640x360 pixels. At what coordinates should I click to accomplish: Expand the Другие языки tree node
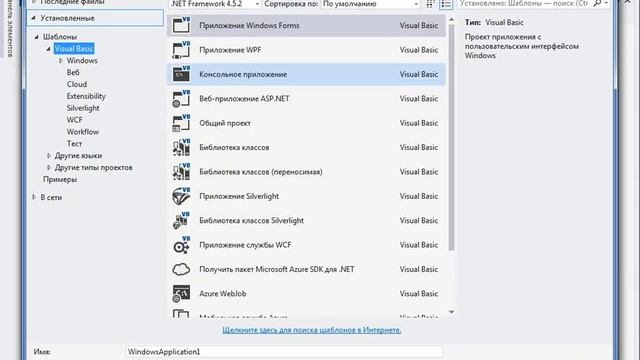[x=49, y=156]
